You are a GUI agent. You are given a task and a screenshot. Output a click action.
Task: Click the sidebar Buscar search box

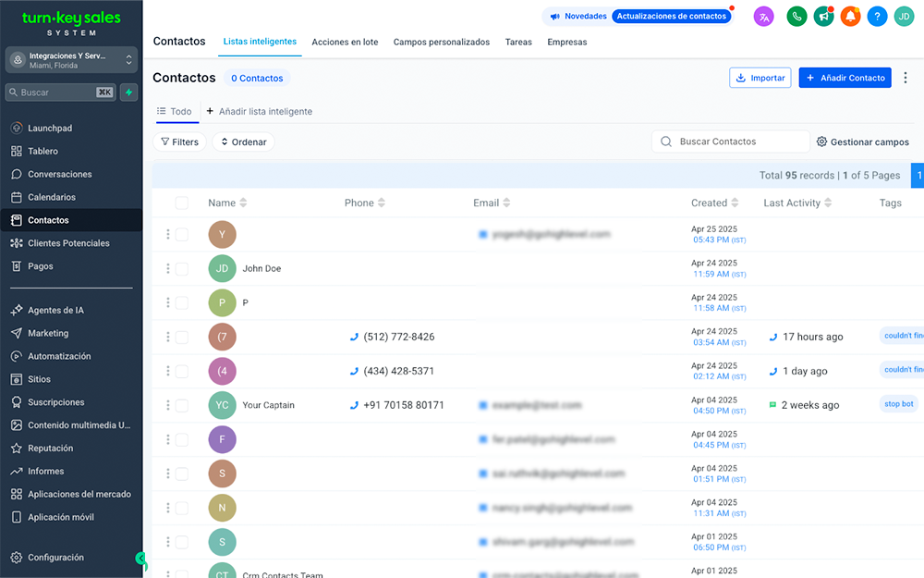click(61, 92)
